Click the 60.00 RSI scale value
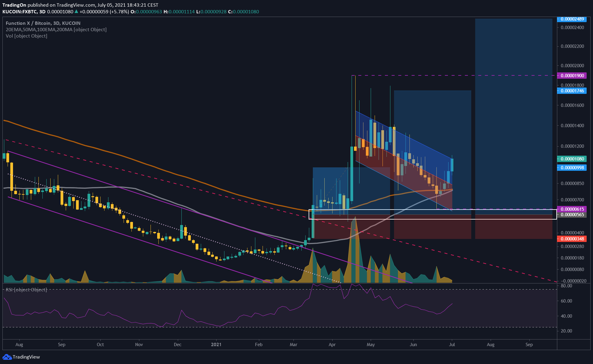Image resolution: width=593 pixels, height=364 pixels. [x=566, y=301]
